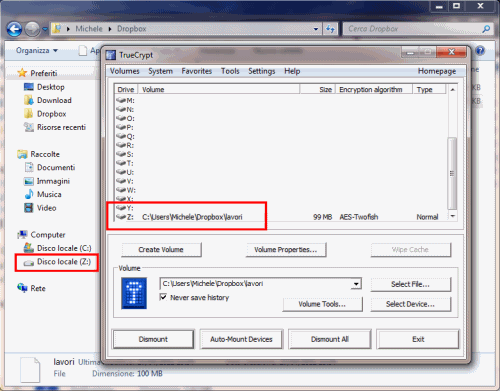The image size is (500, 391).
Task: Expand the volume path combo box dropdown
Action: click(x=356, y=284)
